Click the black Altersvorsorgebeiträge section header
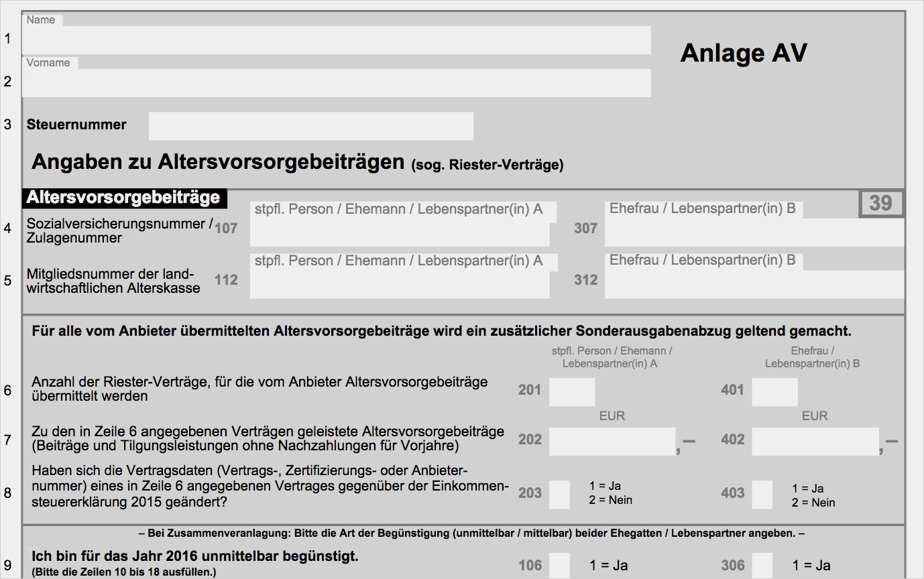 124,198
